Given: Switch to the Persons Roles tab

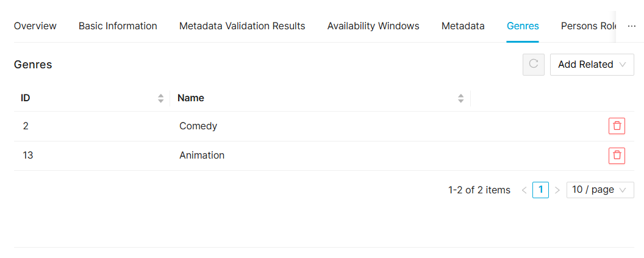Looking at the screenshot, I should 588,26.
